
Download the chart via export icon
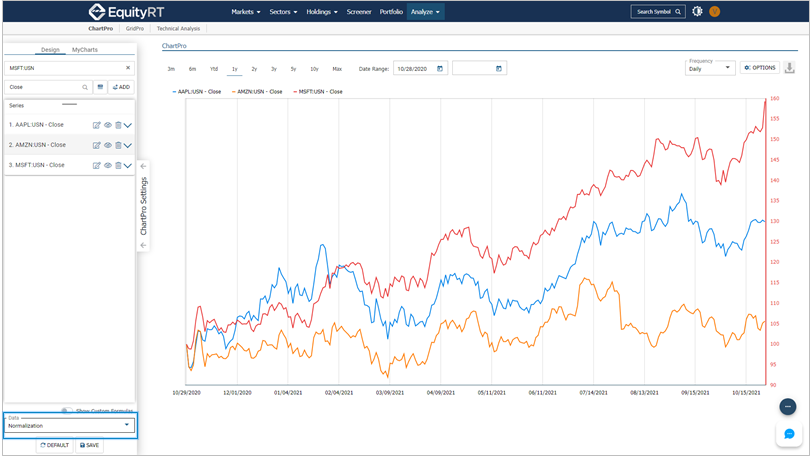click(x=789, y=68)
